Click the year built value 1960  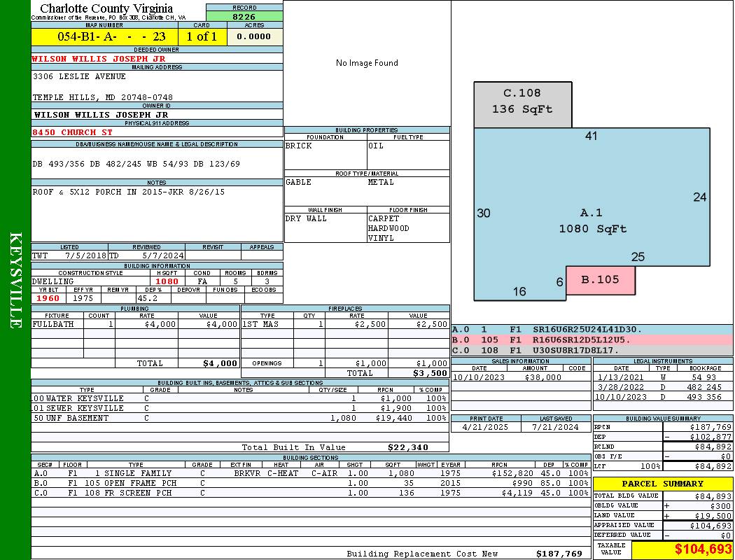coord(48,298)
